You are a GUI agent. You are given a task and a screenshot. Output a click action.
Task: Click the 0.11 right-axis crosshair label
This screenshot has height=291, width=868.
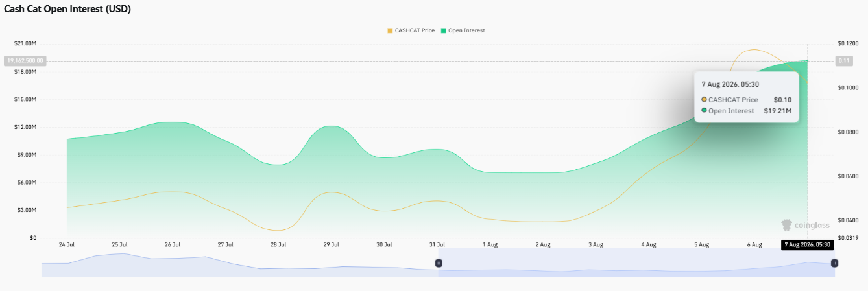pyautogui.click(x=844, y=60)
